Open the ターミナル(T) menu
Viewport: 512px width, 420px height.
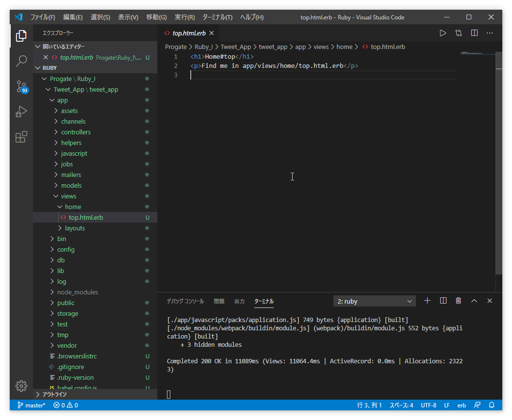[x=217, y=17]
